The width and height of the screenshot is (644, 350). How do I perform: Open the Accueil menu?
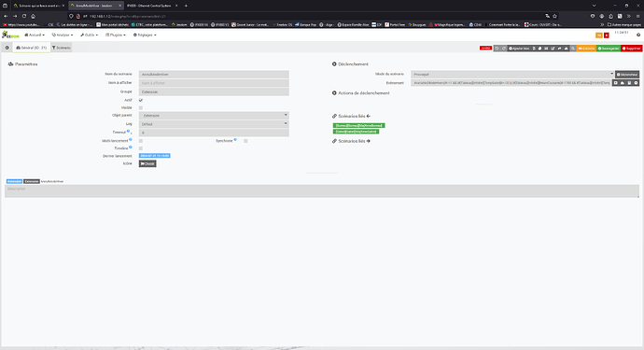35,35
